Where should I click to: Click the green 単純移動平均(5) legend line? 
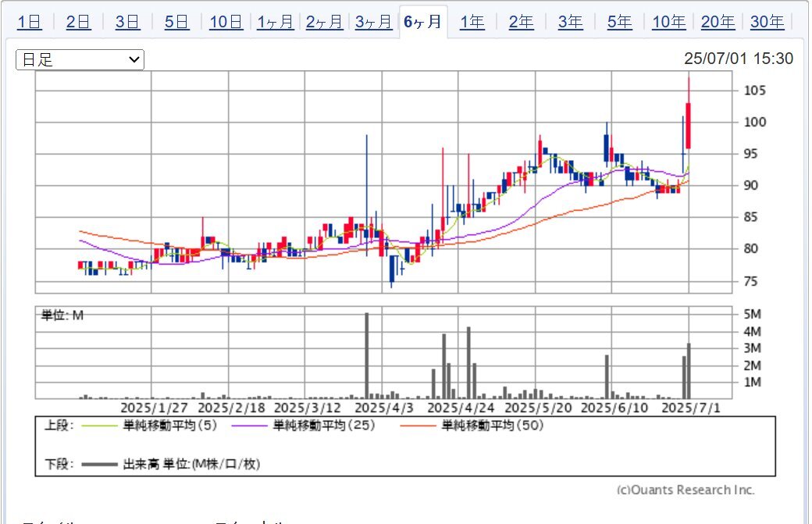[99, 426]
